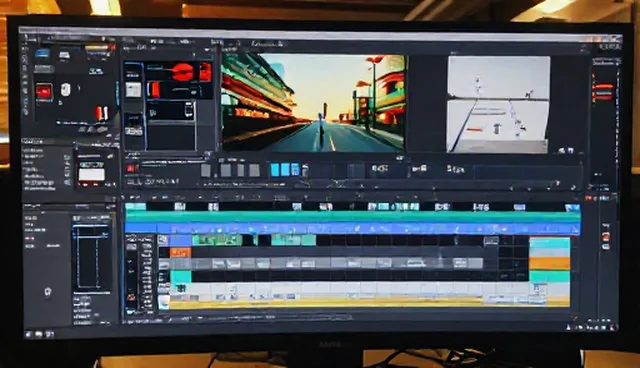Click the blue time ruler bar
This screenshot has height=368, width=640.
click(x=353, y=228)
